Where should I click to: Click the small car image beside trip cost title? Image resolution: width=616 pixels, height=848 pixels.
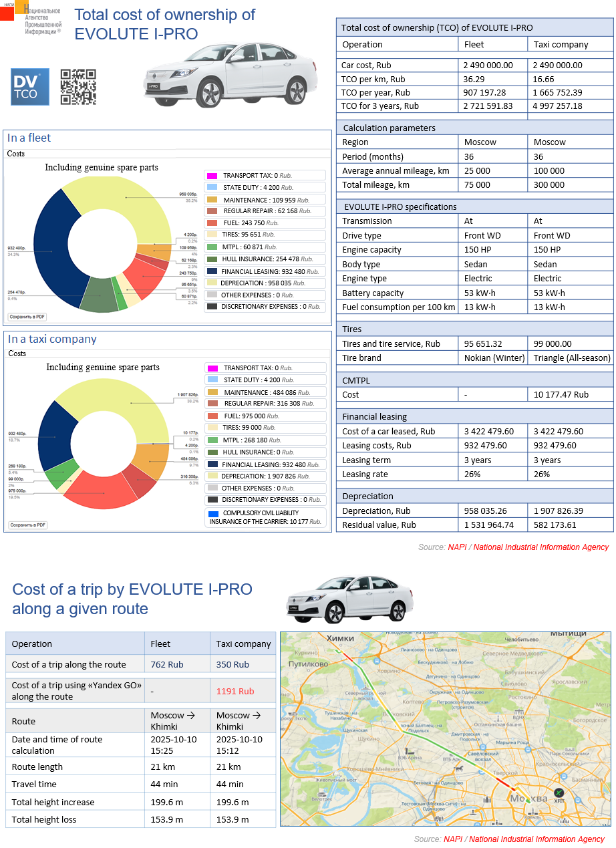pos(349,601)
